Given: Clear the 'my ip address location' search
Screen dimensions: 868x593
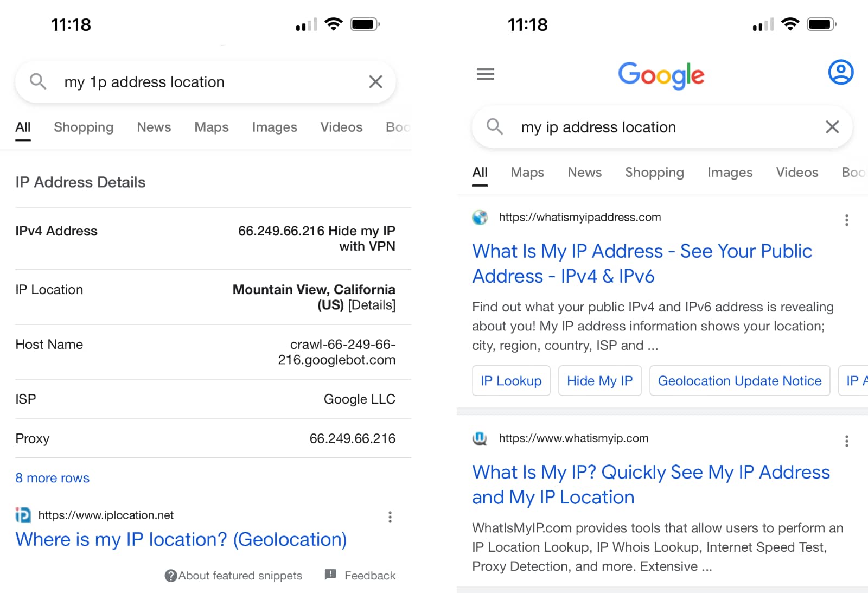Looking at the screenshot, I should [x=832, y=127].
